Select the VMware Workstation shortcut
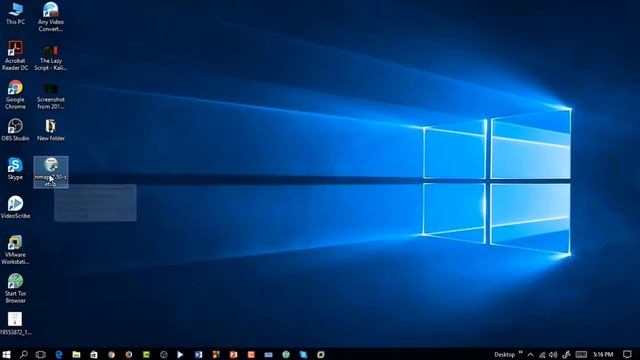The image size is (640, 360). [15, 250]
